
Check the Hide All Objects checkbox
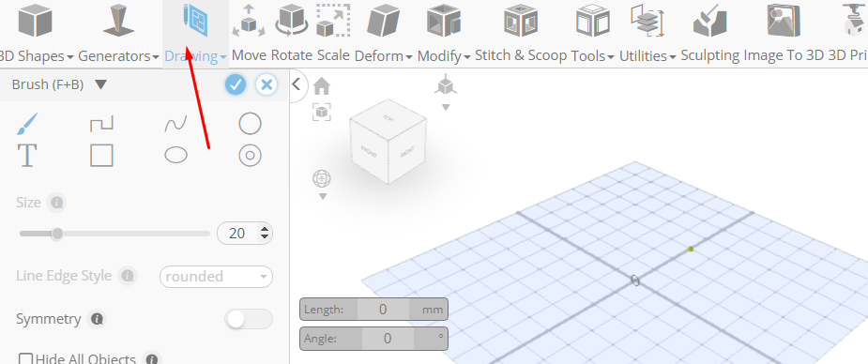tap(26, 359)
